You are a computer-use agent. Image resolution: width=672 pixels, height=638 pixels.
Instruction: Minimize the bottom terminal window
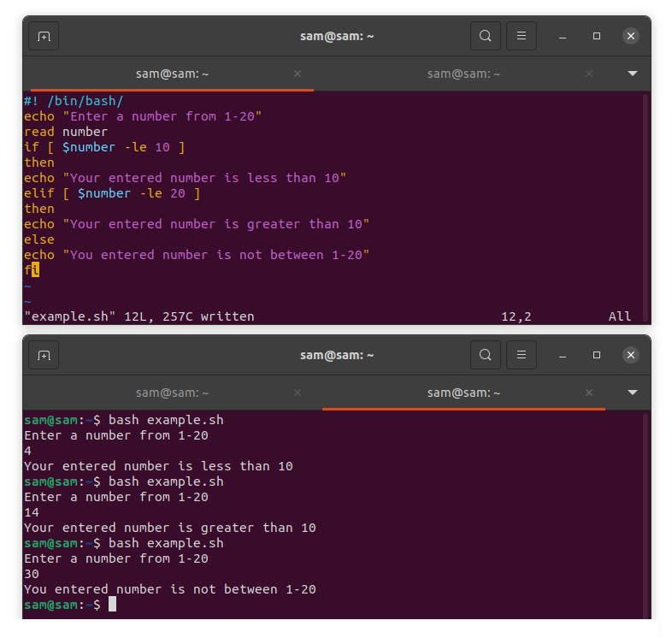[x=563, y=355]
